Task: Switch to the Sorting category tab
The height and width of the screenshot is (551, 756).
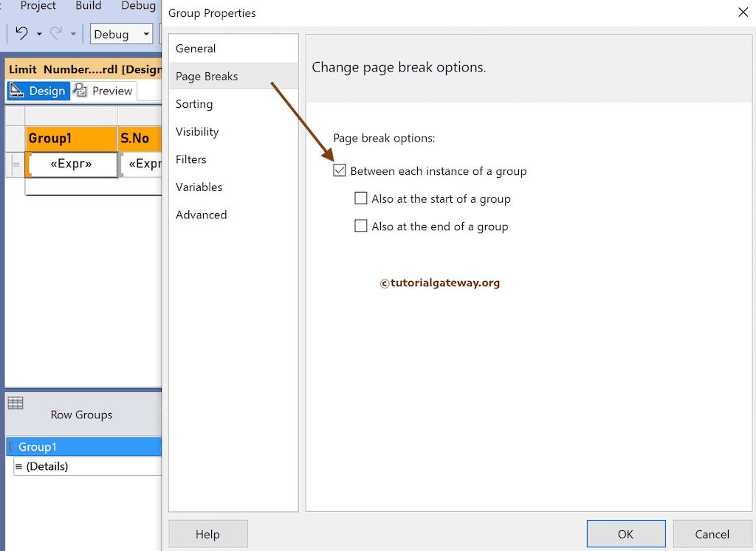Action: (x=194, y=104)
